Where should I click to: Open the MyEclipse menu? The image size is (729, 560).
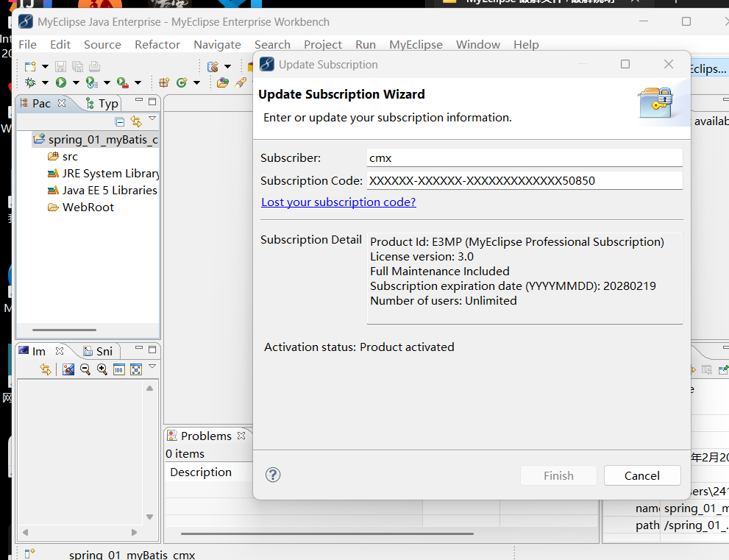click(x=416, y=45)
